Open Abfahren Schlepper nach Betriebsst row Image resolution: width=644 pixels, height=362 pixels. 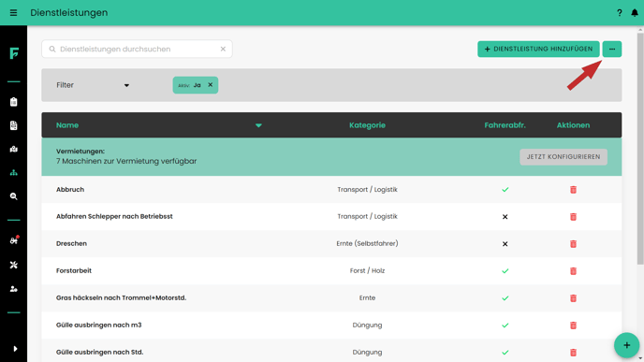click(331, 217)
